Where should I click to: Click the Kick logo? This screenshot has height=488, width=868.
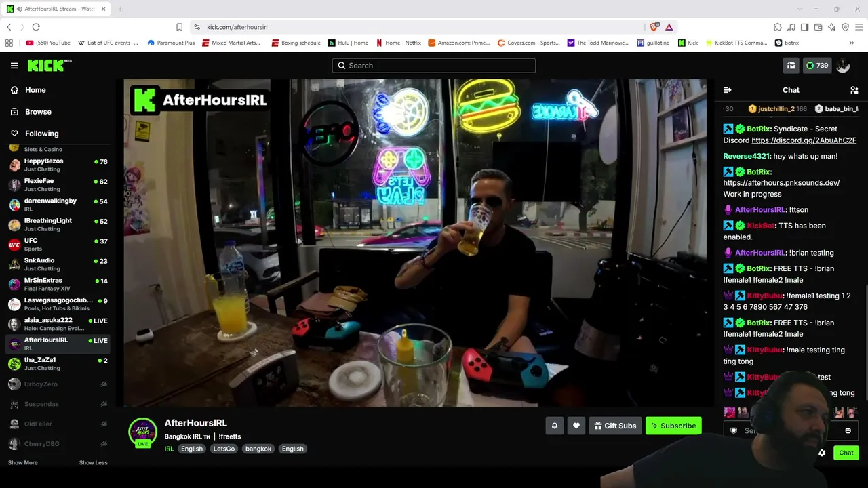(50, 65)
